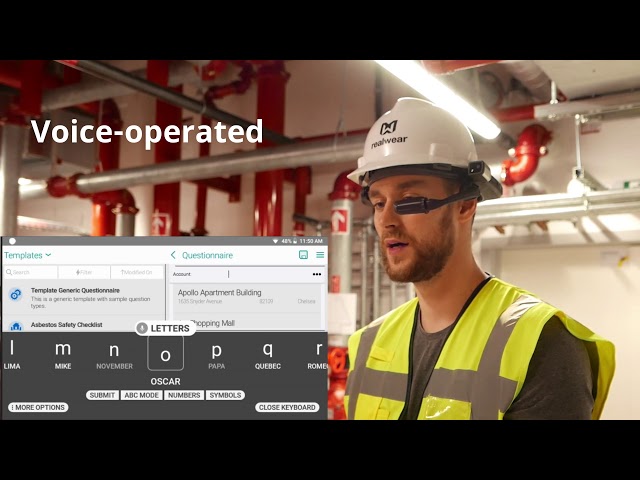Go back with the Questionnaire back arrow
Screen dimensions: 640x480
(173, 255)
